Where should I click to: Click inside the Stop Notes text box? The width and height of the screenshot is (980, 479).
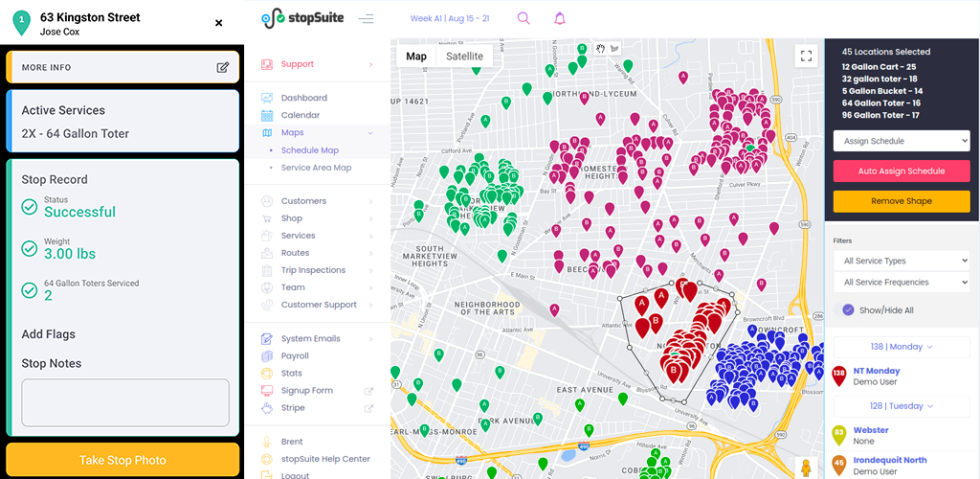(125, 402)
